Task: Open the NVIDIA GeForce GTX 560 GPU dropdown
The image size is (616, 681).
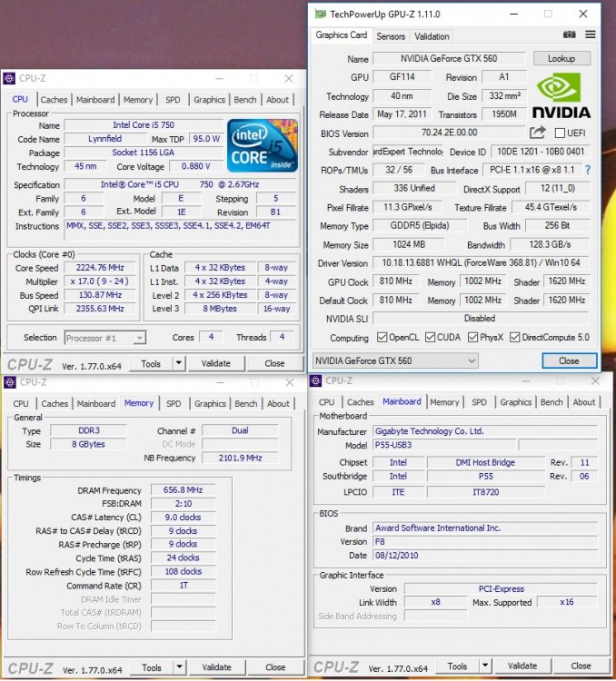Action: click(x=395, y=360)
